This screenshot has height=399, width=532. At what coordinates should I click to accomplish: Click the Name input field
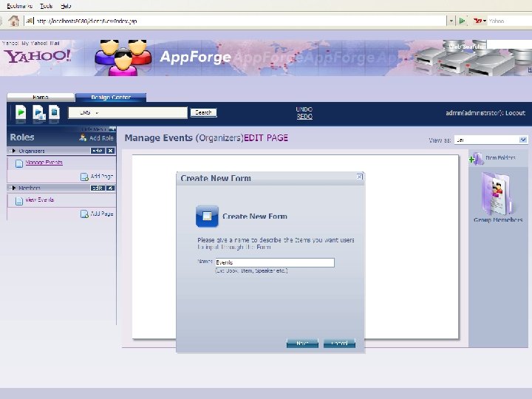click(x=275, y=262)
